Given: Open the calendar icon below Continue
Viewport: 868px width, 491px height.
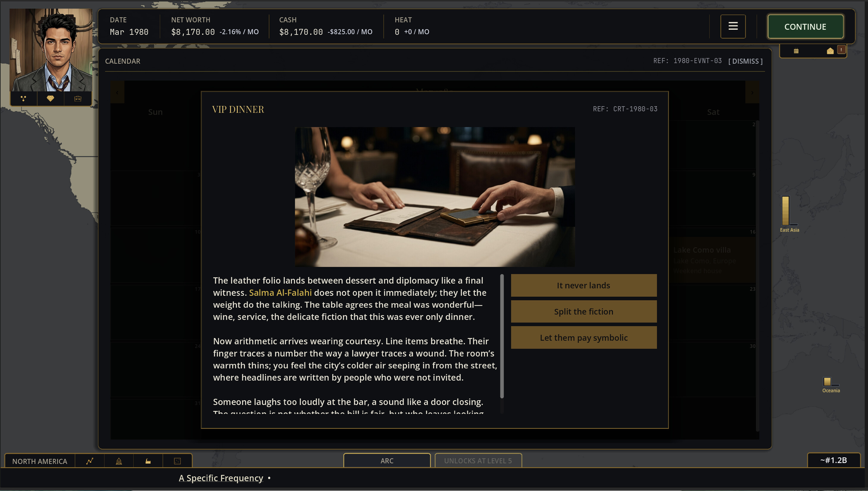Looking at the screenshot, I should pos(796,51).
